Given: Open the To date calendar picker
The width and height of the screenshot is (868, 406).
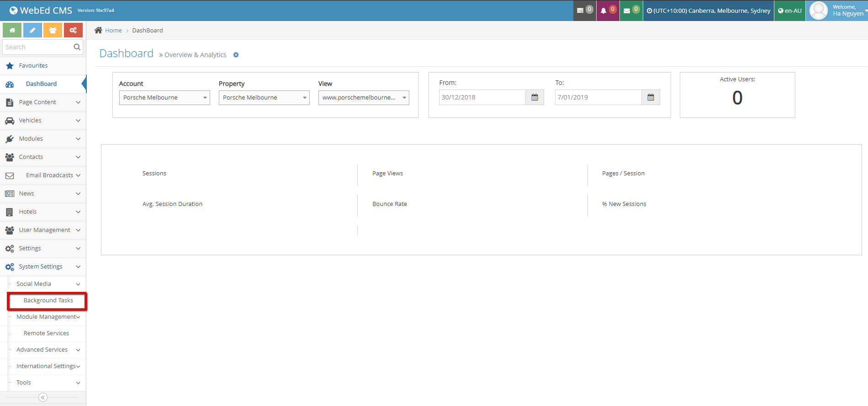Looking at the screenshot, I should (651, 97).
